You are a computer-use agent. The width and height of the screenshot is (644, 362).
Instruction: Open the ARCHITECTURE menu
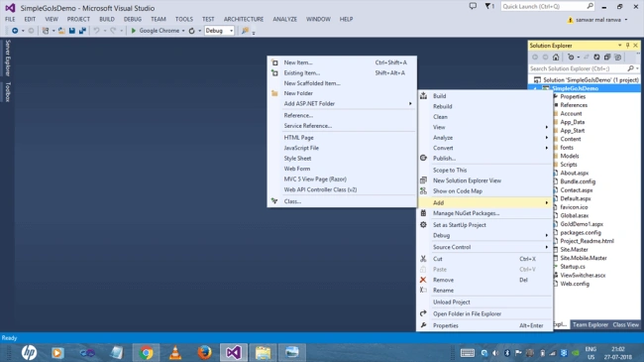[244, 19]
